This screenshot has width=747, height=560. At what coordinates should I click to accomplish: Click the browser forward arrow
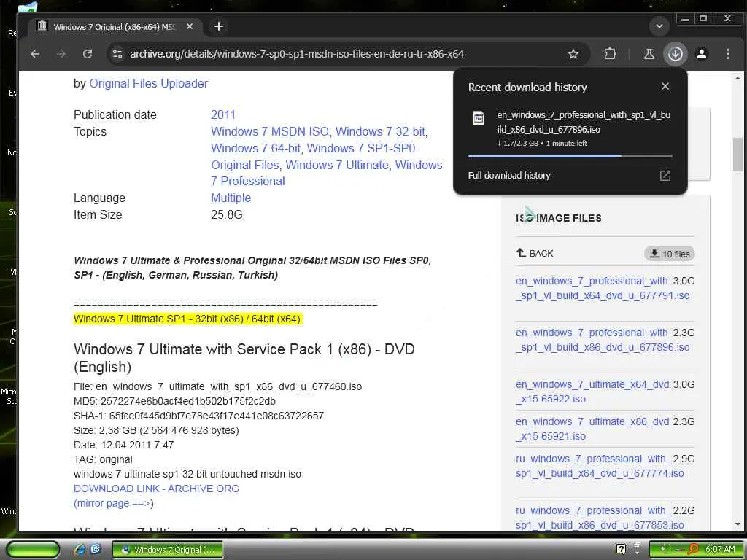[x=61, y=54]
